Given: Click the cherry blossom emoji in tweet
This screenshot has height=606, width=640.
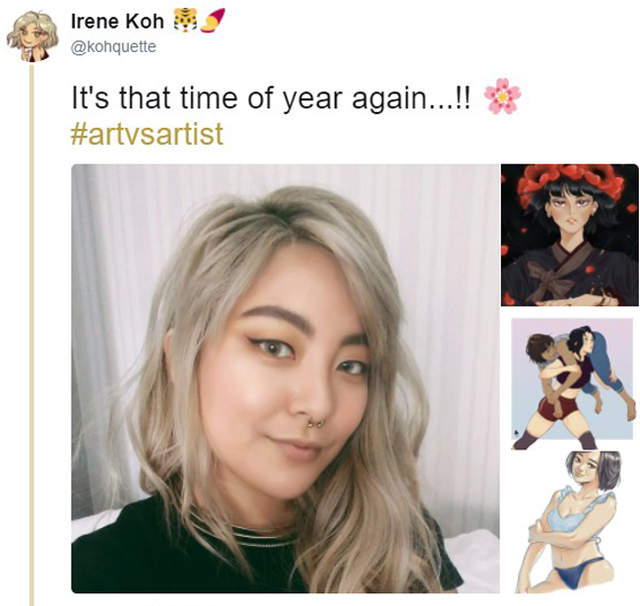Looking at the screenshot, I should pos(502,96).
